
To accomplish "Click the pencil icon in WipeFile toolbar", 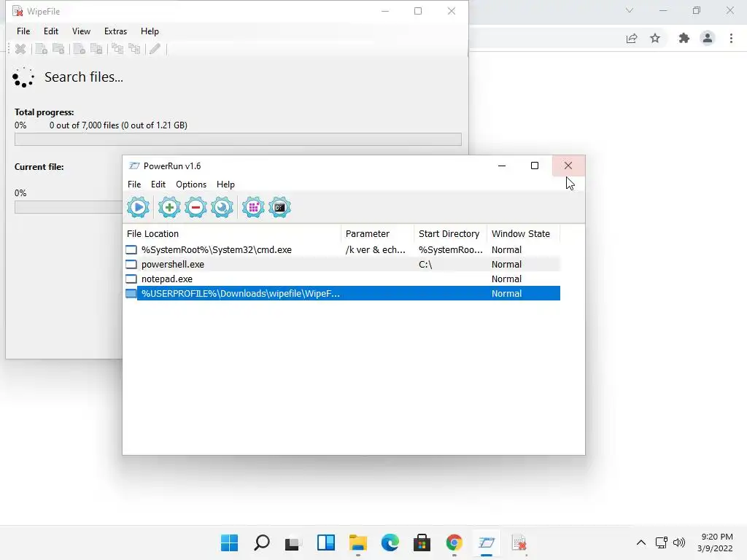I will pos(155,49).
